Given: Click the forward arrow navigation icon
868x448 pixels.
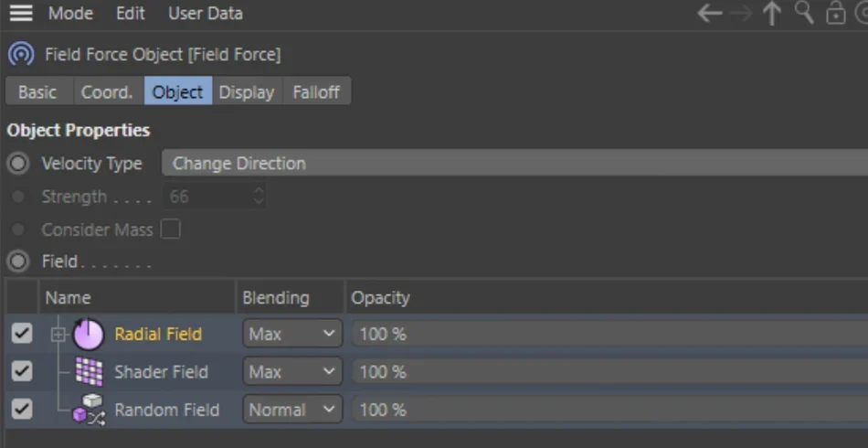Looking at the screenshot, I should click(x=741, y=14).
